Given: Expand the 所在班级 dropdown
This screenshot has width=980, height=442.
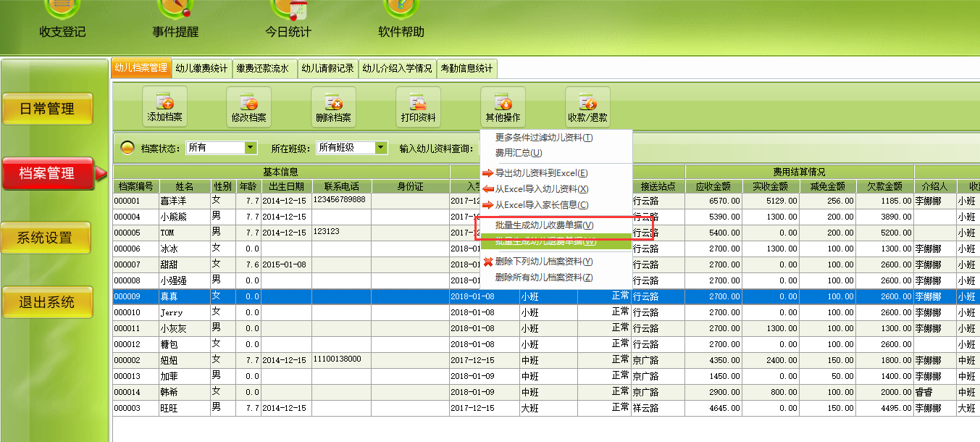Looking at the screenshot, I should pyautogui.click(x=381, y=148).
